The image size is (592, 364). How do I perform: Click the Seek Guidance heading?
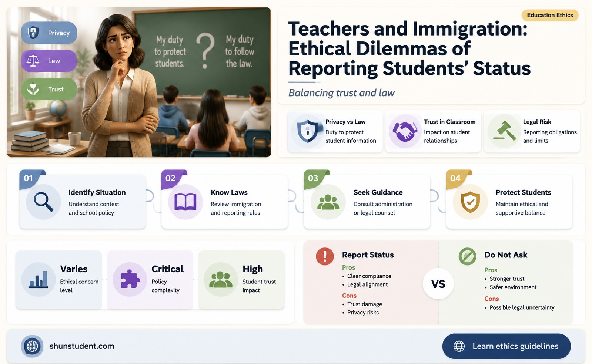(x=378, y=192)
